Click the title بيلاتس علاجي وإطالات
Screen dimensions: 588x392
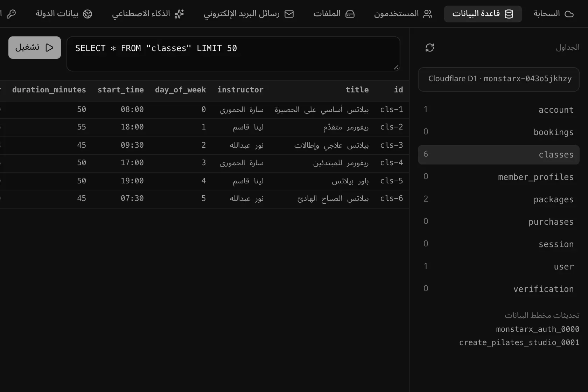point(331,146)
